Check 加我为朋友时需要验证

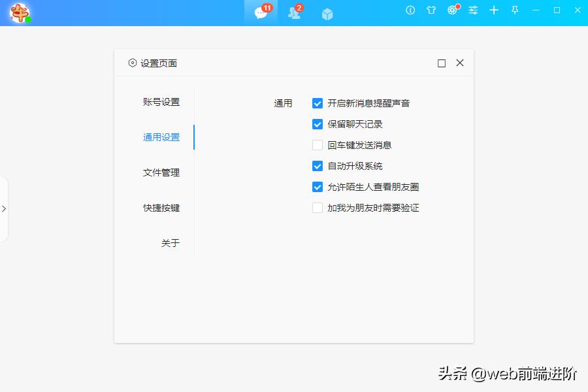point(318,207)
